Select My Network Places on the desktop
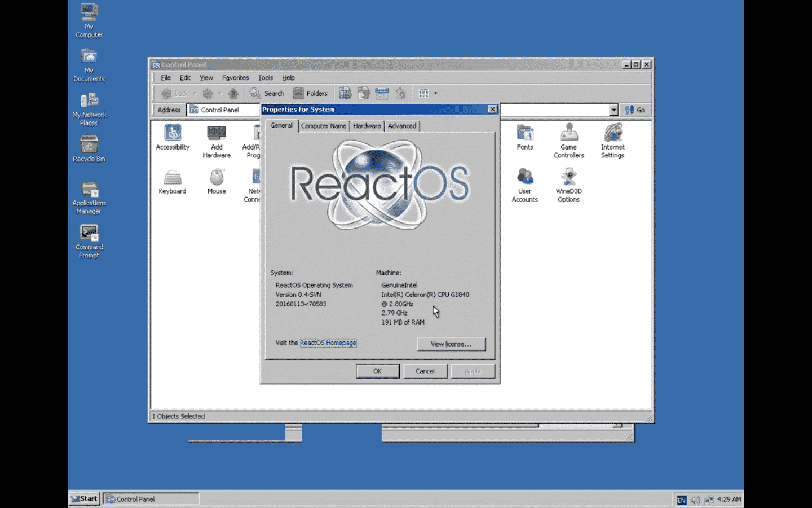 [89, 110]
